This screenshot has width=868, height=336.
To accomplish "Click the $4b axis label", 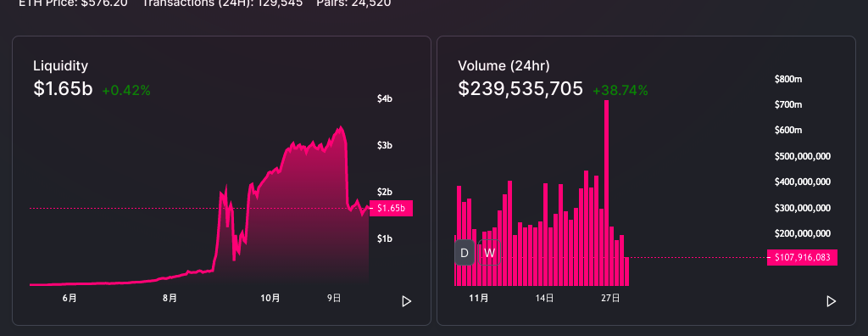I will click(385, 99).
